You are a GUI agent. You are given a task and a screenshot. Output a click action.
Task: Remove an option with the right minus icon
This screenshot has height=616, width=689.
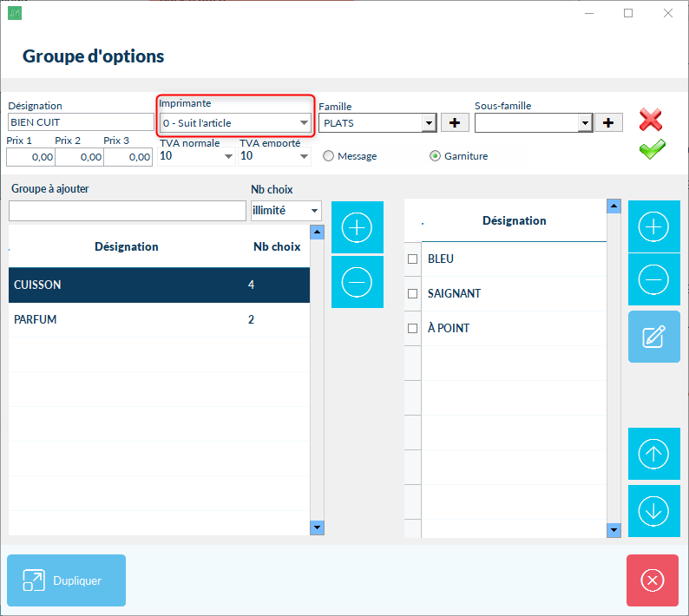653,279
